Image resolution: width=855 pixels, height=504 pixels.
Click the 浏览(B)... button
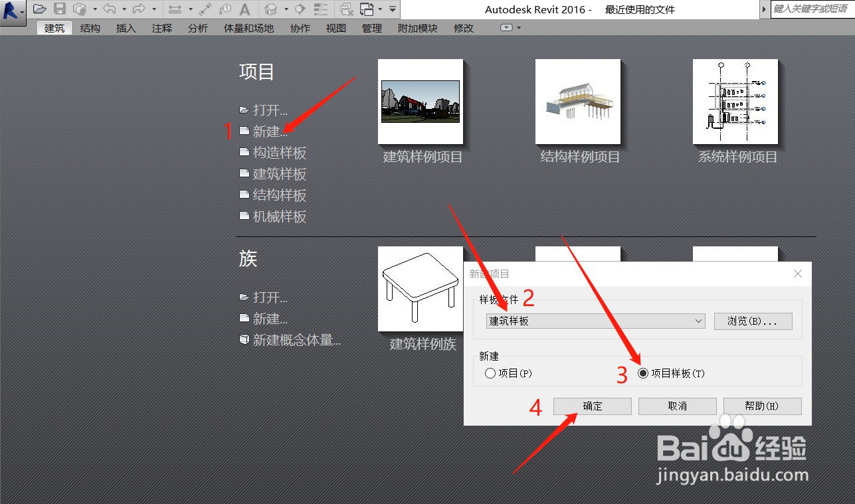(753, 321)
